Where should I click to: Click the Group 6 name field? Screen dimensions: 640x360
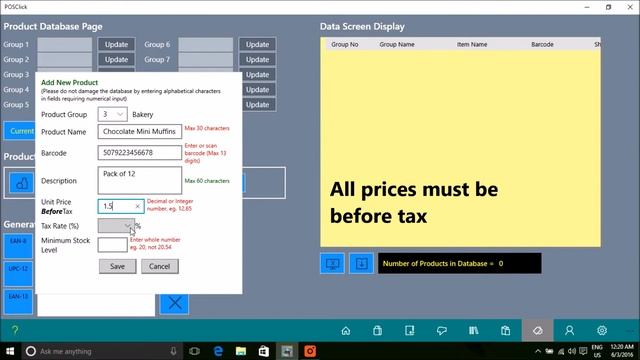click(206, 44)
